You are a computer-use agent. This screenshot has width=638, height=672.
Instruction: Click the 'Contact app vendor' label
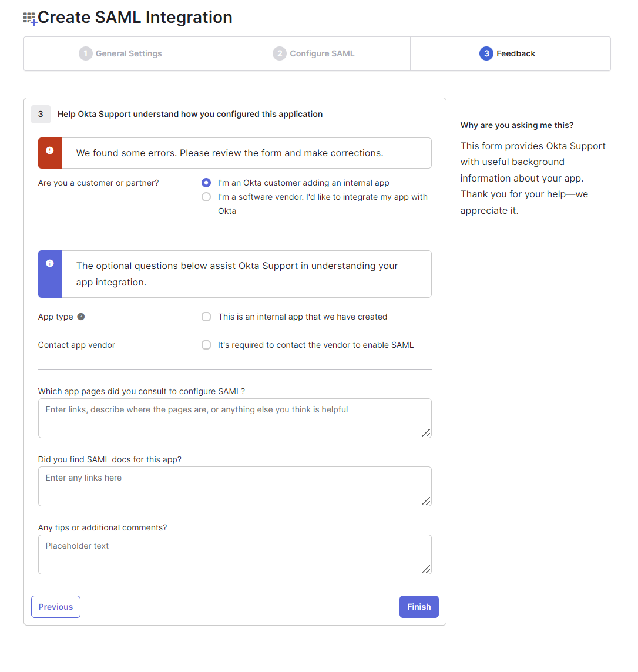[x=77, y=345]
